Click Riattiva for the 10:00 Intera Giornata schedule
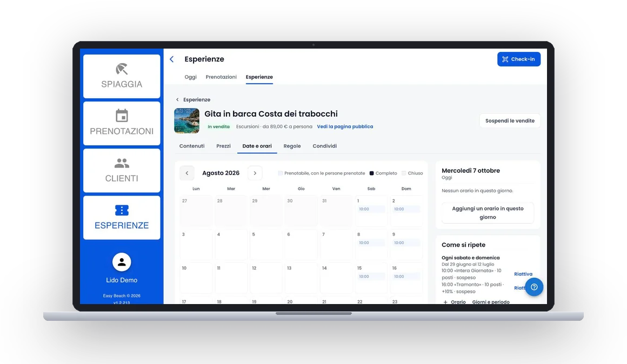 (523, 274)
